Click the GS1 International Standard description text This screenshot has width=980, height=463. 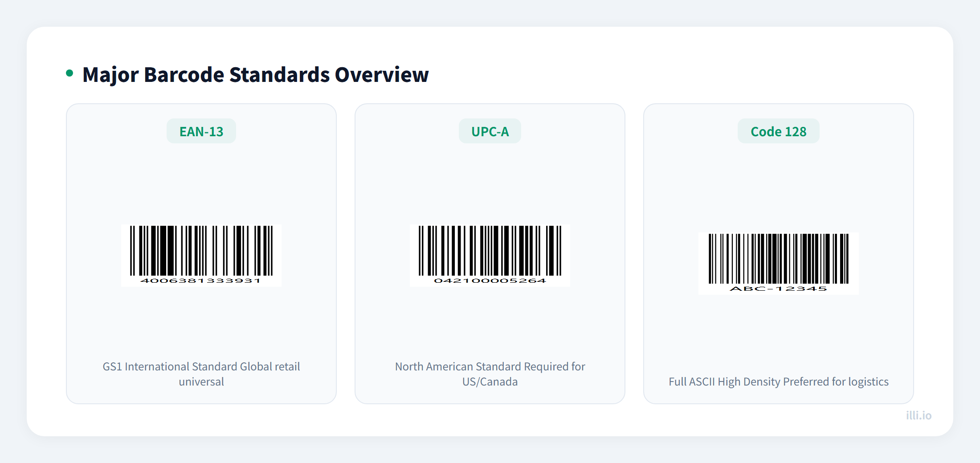click(x=201, y=374)
